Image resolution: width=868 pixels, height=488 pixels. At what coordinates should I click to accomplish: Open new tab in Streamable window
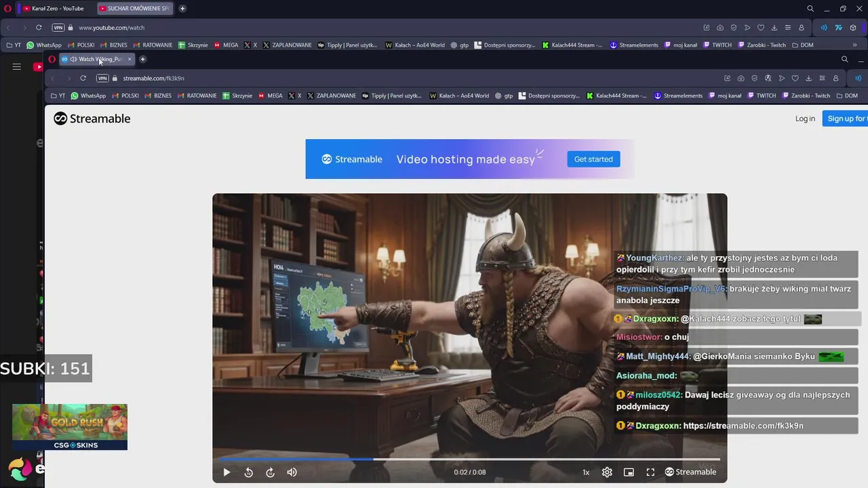tap(142, 59)
